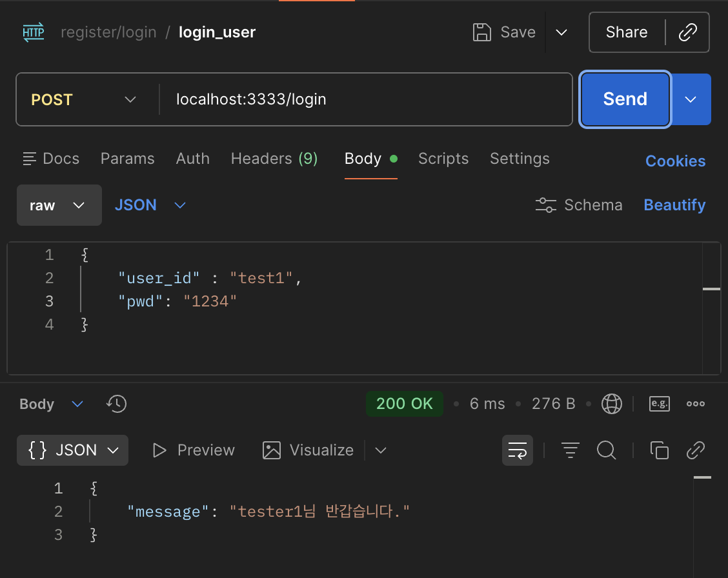Switch to the Headers (9) tab
The image size is (728, 578).
point(274,159)
